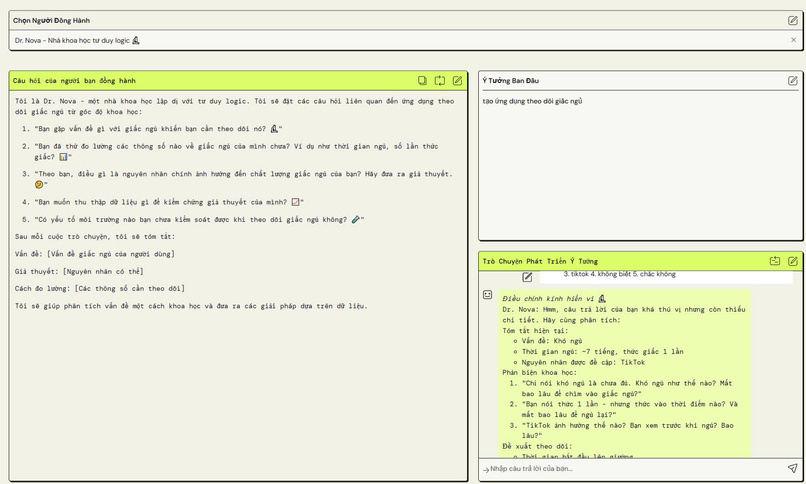This screenshot has width=806, height=484.
Task: Send the chat reply with the paper plane icon
Action: pyautogui.click(x=792, y=468)
